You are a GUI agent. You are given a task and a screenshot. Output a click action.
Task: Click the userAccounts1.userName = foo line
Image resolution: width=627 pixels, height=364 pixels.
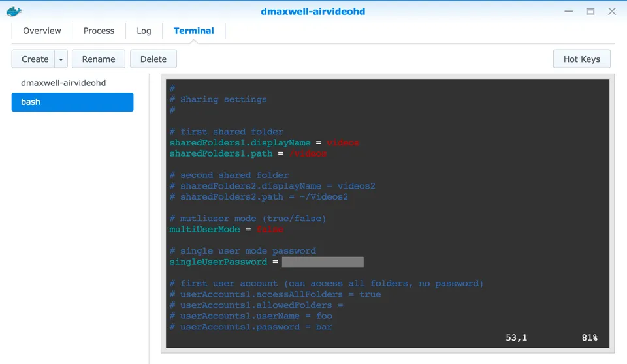pos(251,316)
